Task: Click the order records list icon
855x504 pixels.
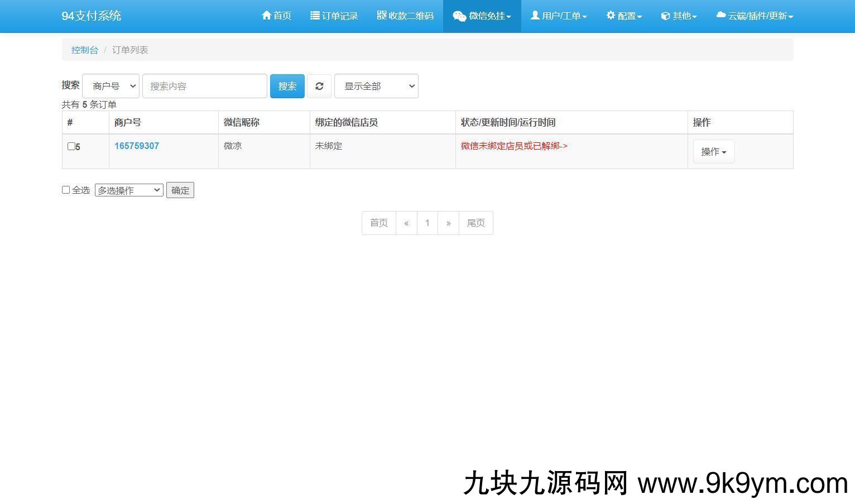Action: [x=315, y=16]
